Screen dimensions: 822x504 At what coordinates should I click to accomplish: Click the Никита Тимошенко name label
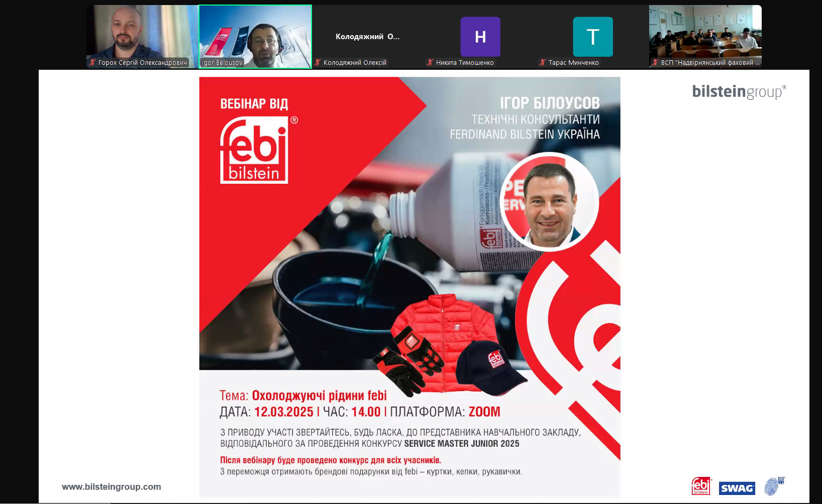465,63
